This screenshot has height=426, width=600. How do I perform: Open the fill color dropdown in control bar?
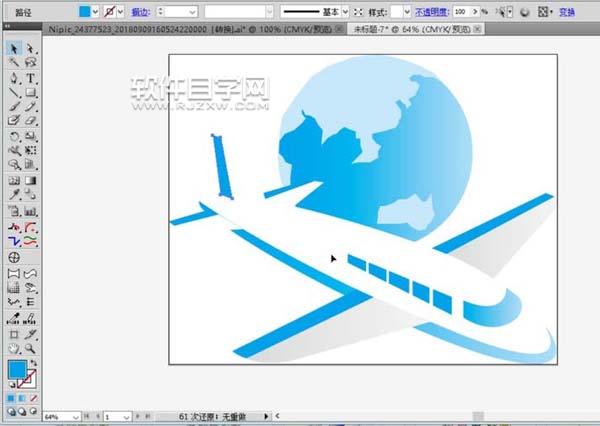tap(96, 12)
